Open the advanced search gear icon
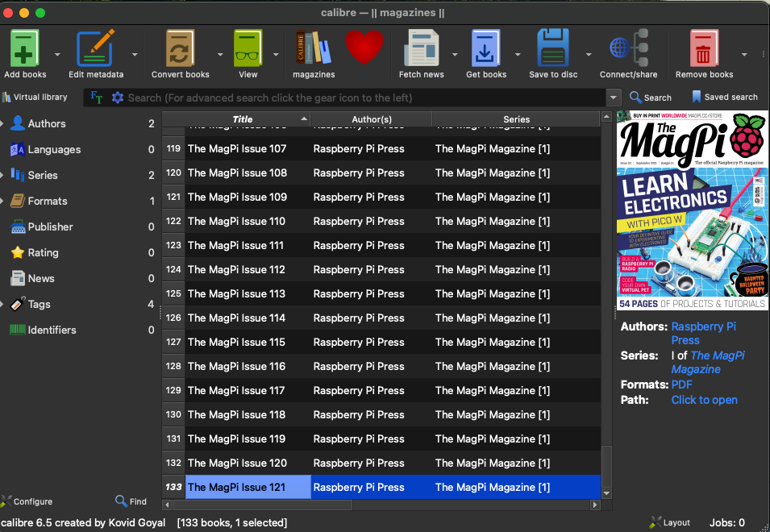The width and height of the screenshot is (770, 532). pyautogui.click(x=118, y=98)
